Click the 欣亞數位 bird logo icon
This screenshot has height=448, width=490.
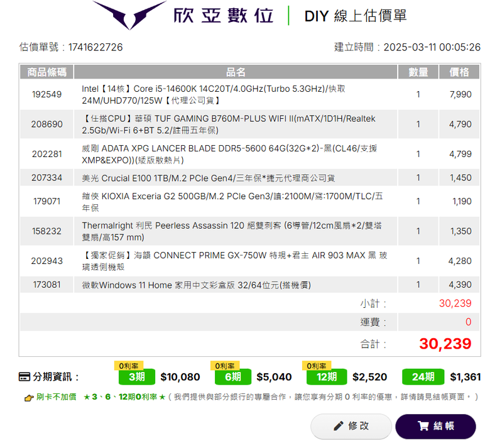point(129,14)
